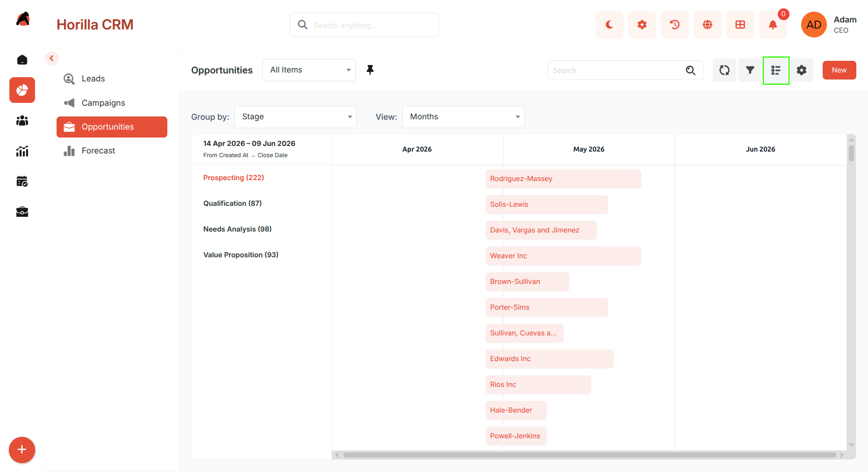Screen dimensions: 868x472
Task: Open the calendar check rail icon
Action: (x=22, y=182)
